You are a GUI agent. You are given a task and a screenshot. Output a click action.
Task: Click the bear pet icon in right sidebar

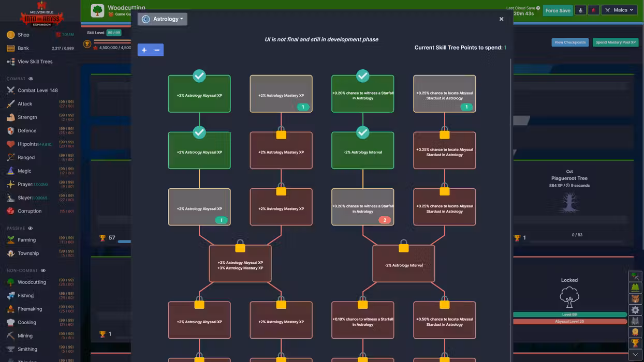pos(635,299)
